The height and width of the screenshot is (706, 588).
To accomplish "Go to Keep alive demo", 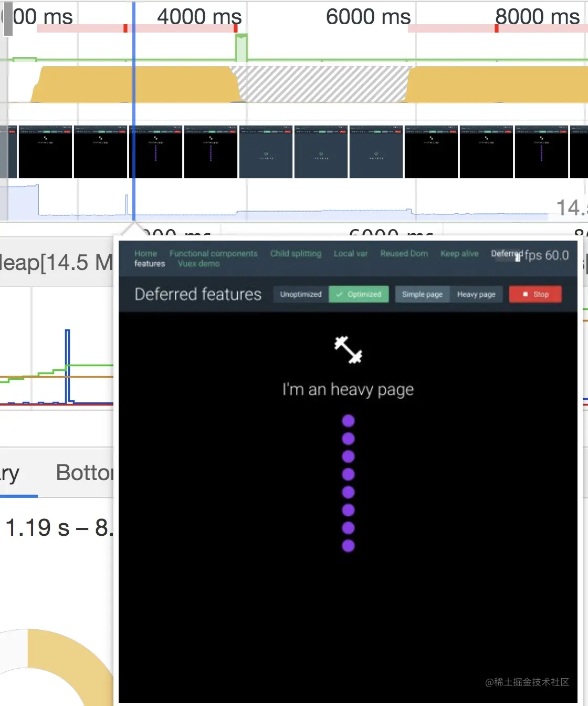I will click(x=459, y=253).
